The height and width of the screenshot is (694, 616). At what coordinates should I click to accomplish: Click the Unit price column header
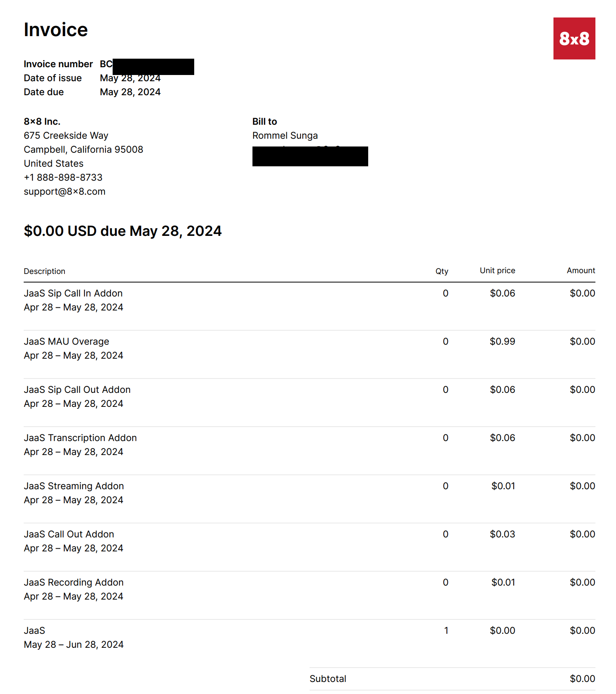tap(497, 270)
